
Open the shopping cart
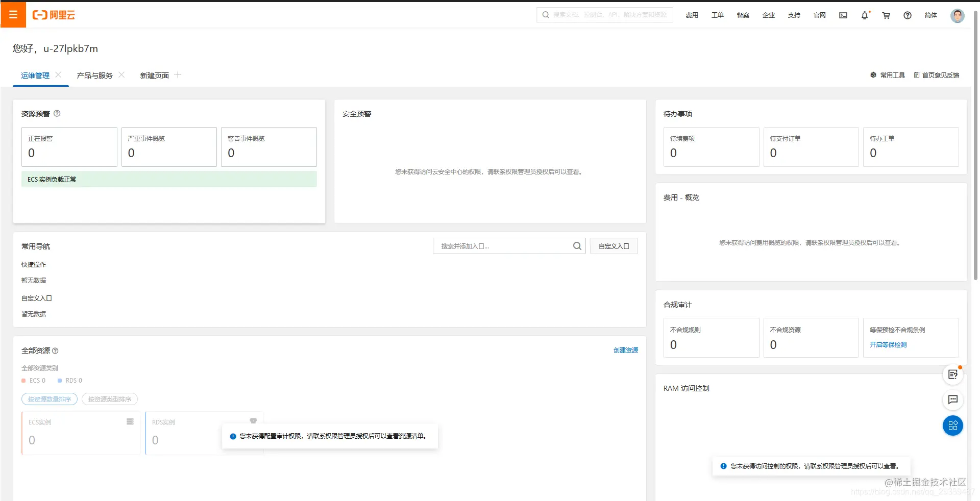[886, 15]
